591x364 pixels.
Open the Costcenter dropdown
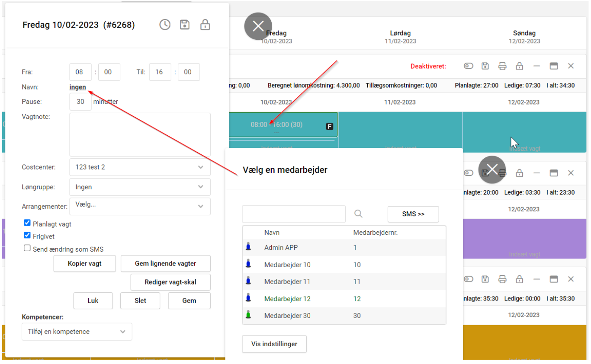140,167
